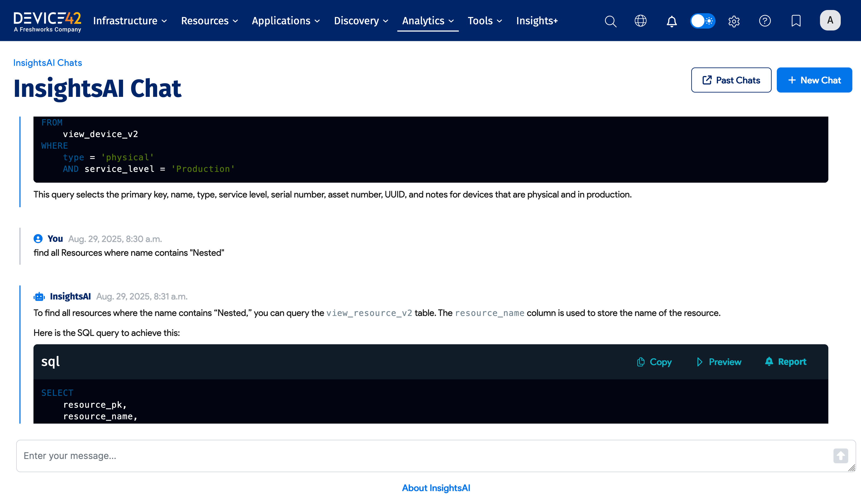This screenshot has width=861, height=504.
Task: Click the help question mark icon
Action: tap(765, 21)
